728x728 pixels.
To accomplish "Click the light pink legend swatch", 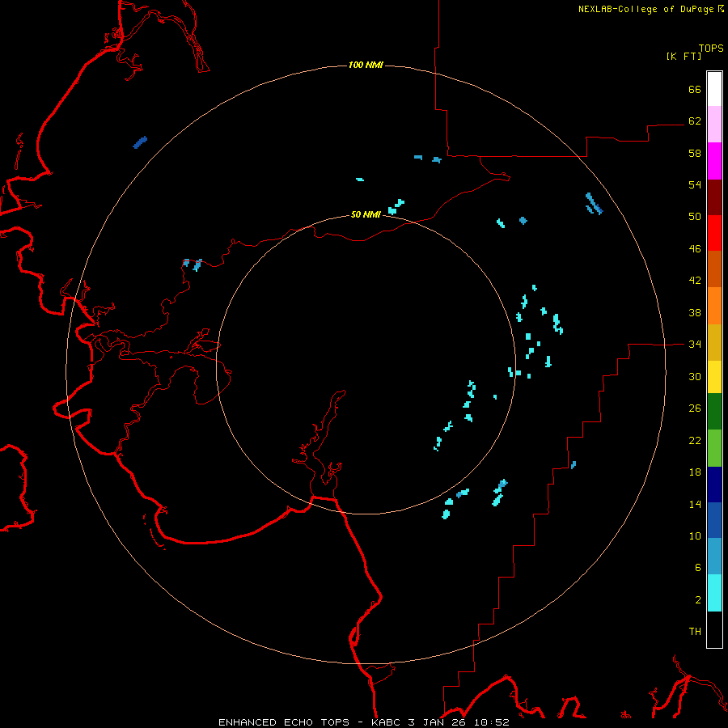I will click(x=714, y=125).
